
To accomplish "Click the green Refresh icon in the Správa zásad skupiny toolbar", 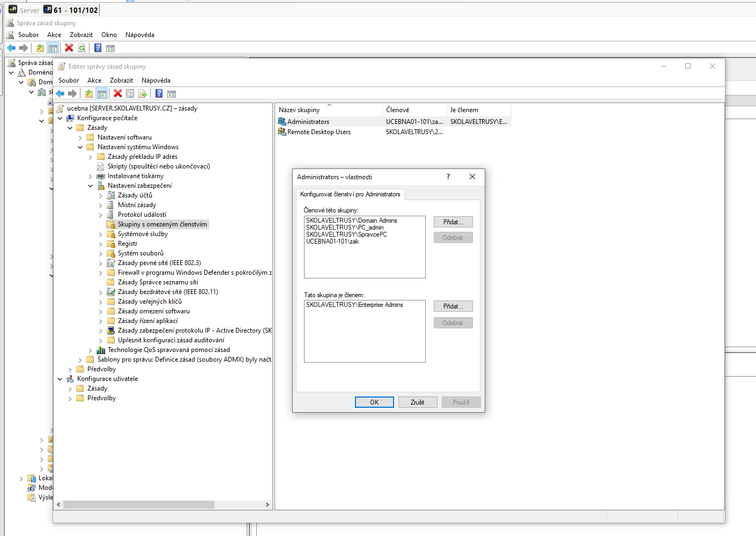I will tap(82, 48).
